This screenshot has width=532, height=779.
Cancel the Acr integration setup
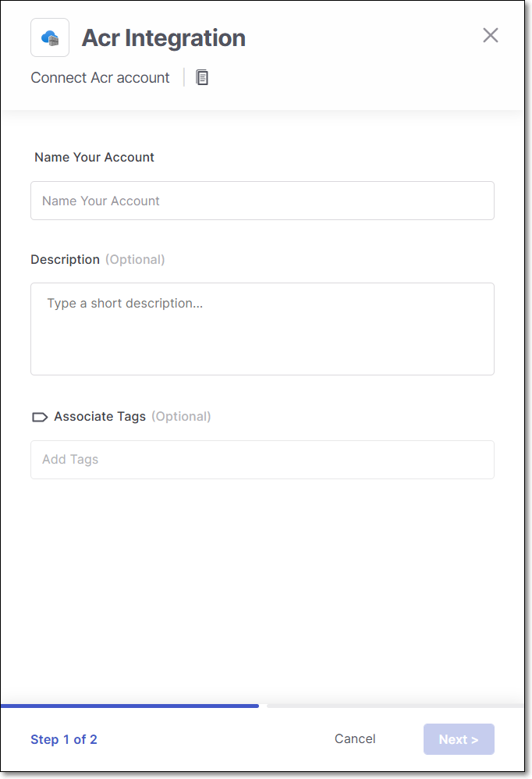pos(355,738)
